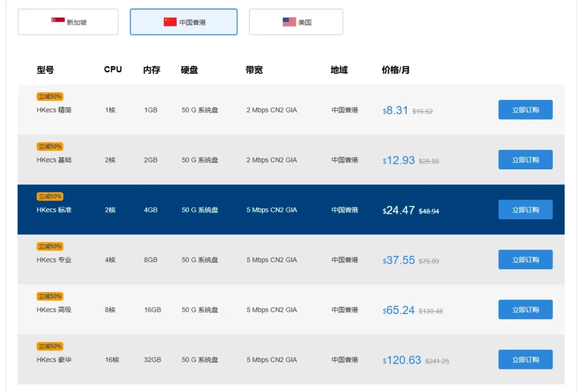Click the 价格/月 column header
This screenshot has width=588, height=392.
[396, 69]
